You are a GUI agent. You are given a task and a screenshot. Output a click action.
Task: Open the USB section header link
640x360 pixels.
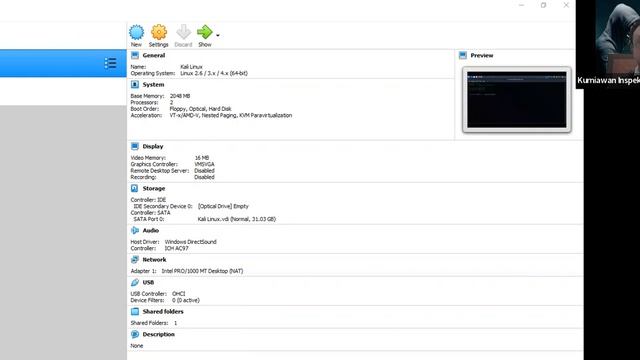[x=148, y=282]
